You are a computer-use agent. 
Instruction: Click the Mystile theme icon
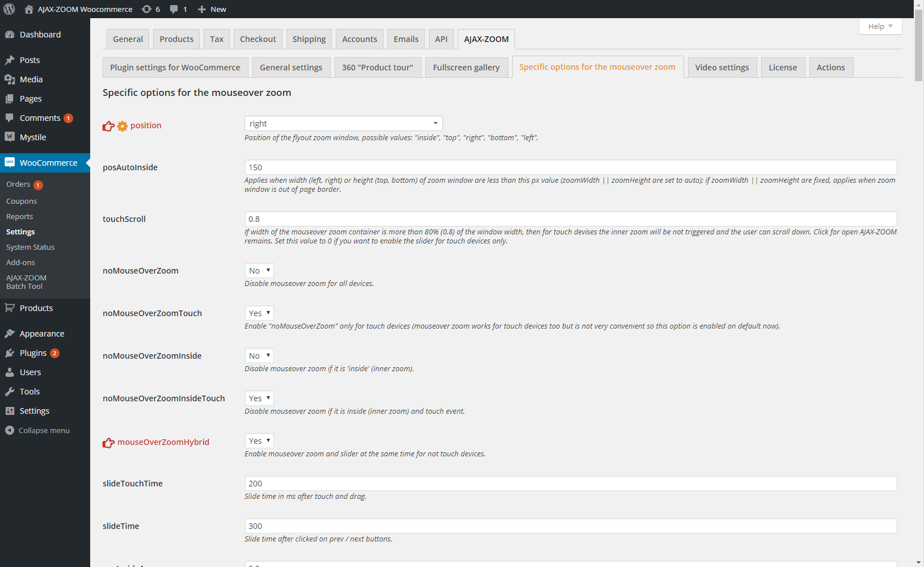point(10,137)
